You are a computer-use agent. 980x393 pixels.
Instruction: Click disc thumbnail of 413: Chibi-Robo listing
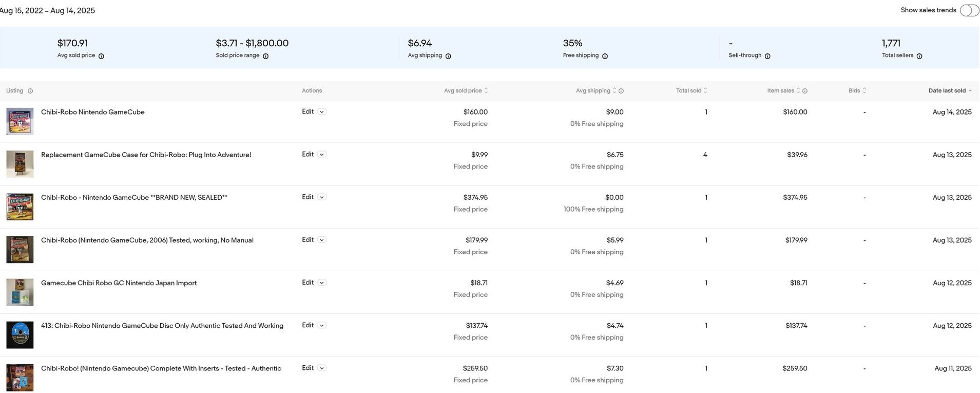pos(20,334)
